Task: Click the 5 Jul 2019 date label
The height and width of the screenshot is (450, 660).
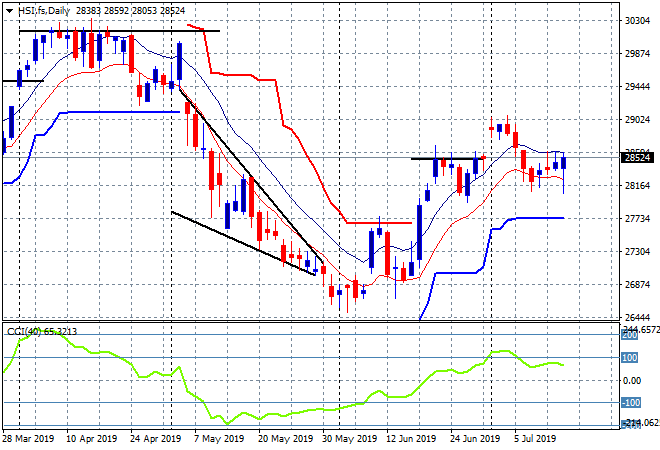Action: pos(535,439)
